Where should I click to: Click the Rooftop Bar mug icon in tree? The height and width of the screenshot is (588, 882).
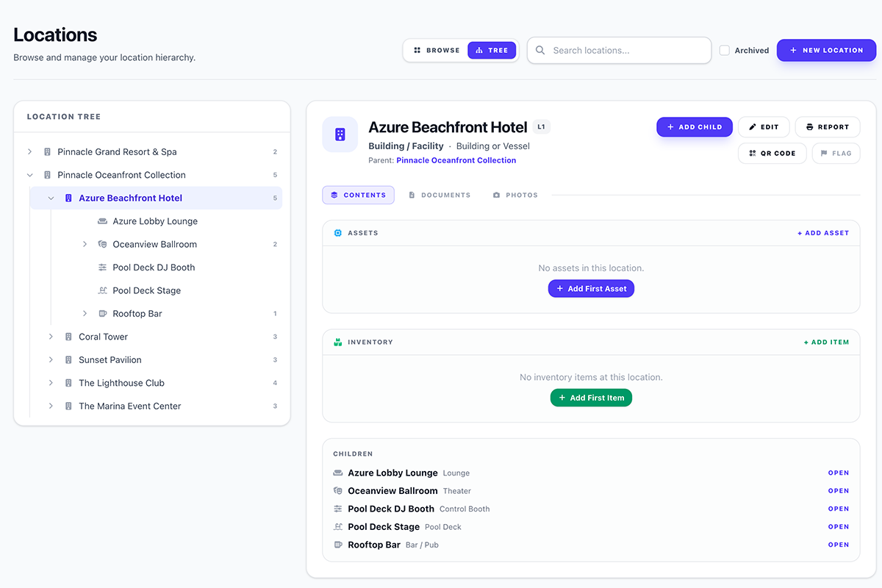102,314
